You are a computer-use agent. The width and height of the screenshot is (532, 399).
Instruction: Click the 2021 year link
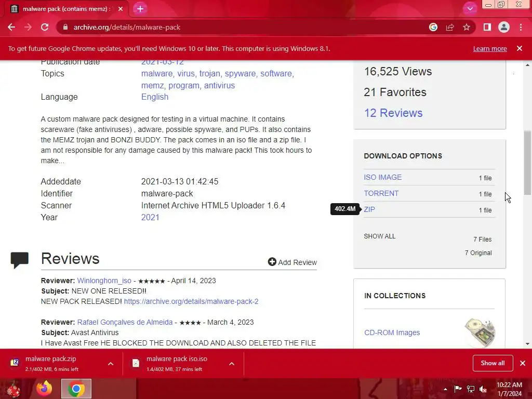click(x=150, y=218)
